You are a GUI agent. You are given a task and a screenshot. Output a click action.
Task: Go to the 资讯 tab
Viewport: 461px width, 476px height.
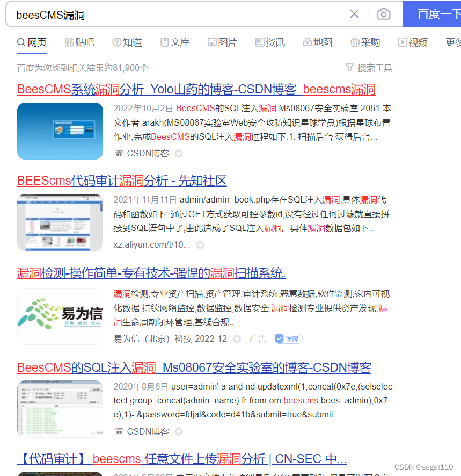[x=270, y=42]
